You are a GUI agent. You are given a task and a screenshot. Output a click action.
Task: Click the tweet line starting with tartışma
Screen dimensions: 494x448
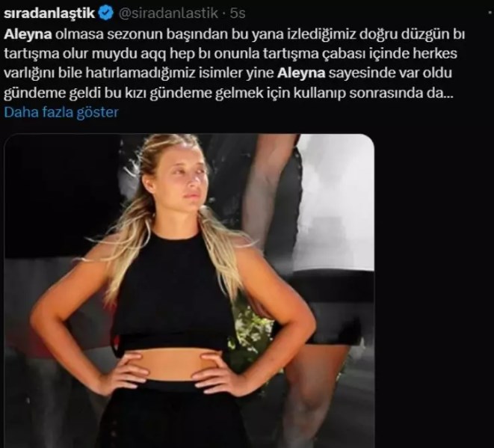(x=230, y=54)
